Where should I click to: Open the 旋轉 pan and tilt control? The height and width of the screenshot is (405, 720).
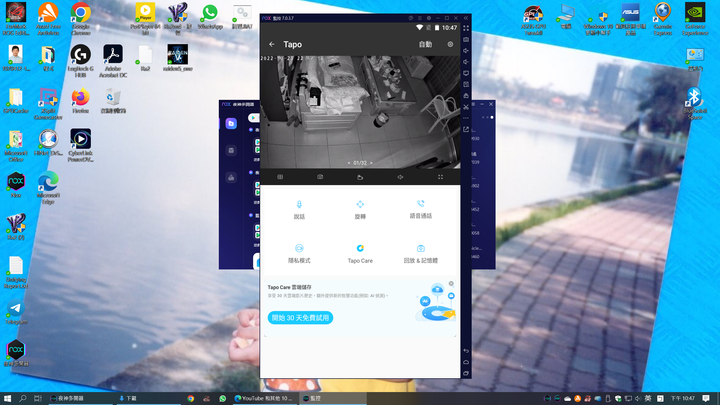pos(360,209)
